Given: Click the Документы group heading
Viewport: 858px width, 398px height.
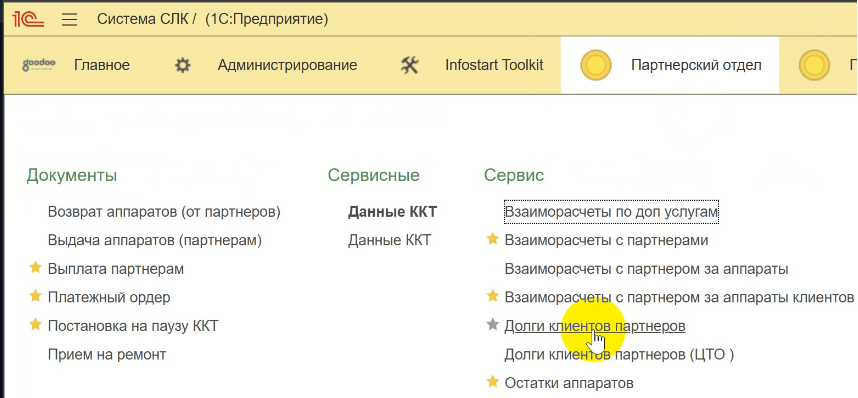Looking at the screenshot, I should (72, 176).
